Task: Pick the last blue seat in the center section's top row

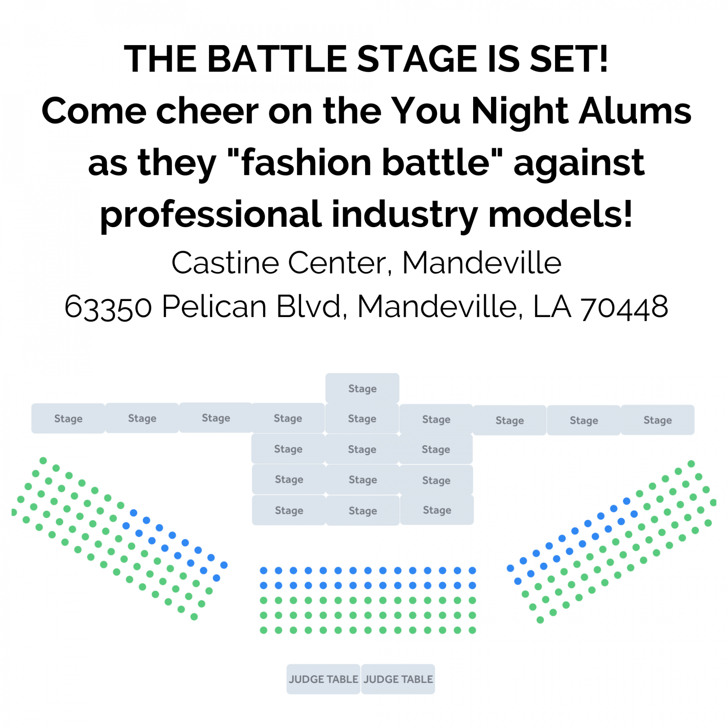Action: [472, 570]
